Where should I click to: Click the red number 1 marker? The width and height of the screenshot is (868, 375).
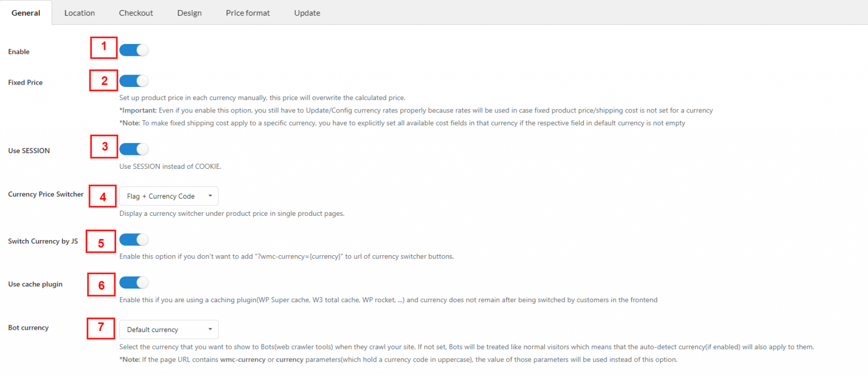click(103, 47)
